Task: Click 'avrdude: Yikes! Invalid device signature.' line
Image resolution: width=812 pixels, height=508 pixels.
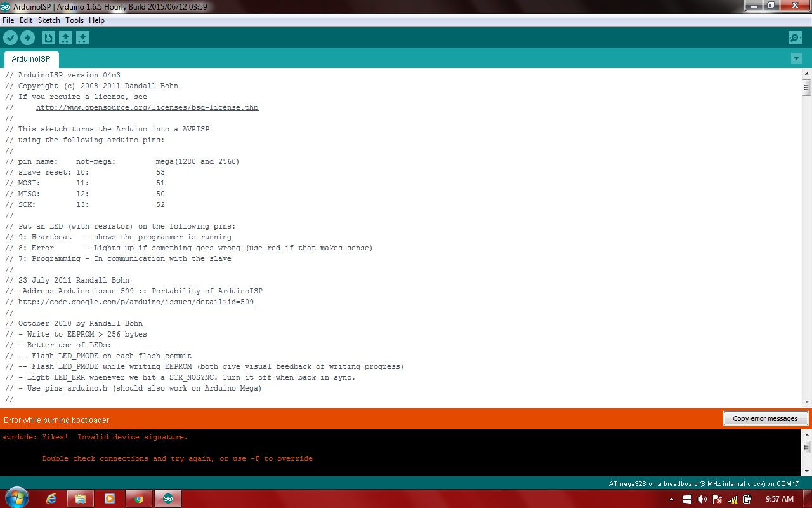Action: pos(95,437)
